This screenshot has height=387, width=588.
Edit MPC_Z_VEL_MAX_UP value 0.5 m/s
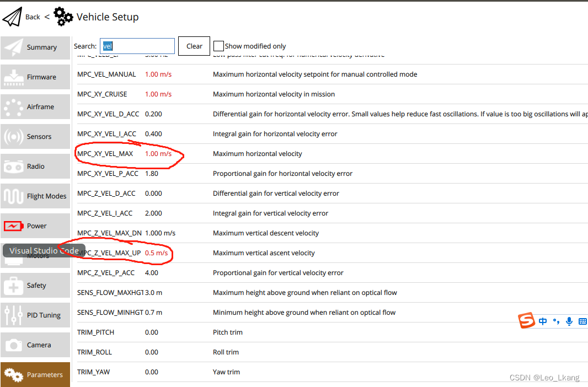(x=156, y=253)
